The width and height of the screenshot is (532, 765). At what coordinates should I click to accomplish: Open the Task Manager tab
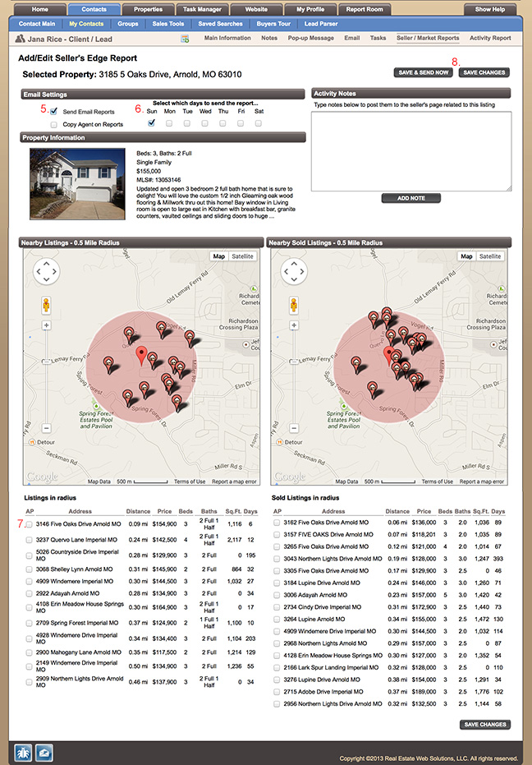tap(202, 9)
